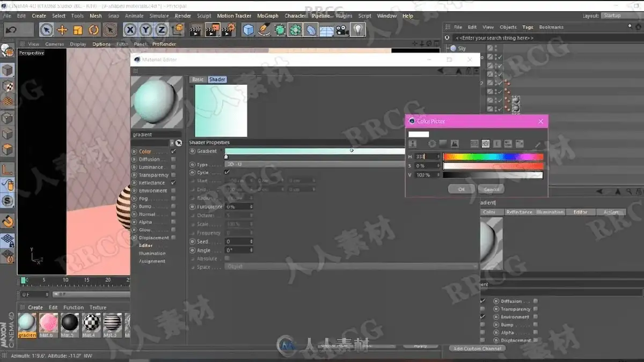The image size is (644, 362).
Task: Switch to the Basic tab
Action: coord(198,79)
